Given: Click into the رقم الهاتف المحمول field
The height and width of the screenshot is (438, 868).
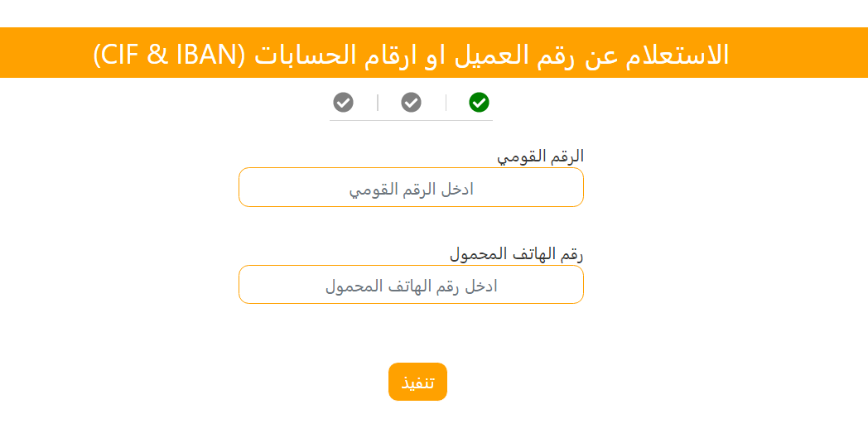Looking at the screenshot, I should point(411,285).
